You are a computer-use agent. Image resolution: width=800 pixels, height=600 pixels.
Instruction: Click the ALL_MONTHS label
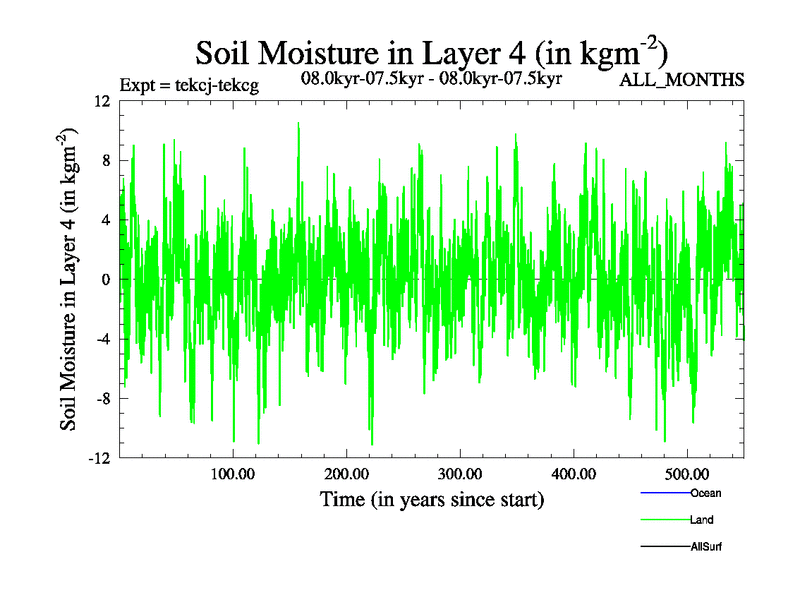pos(682,80)
